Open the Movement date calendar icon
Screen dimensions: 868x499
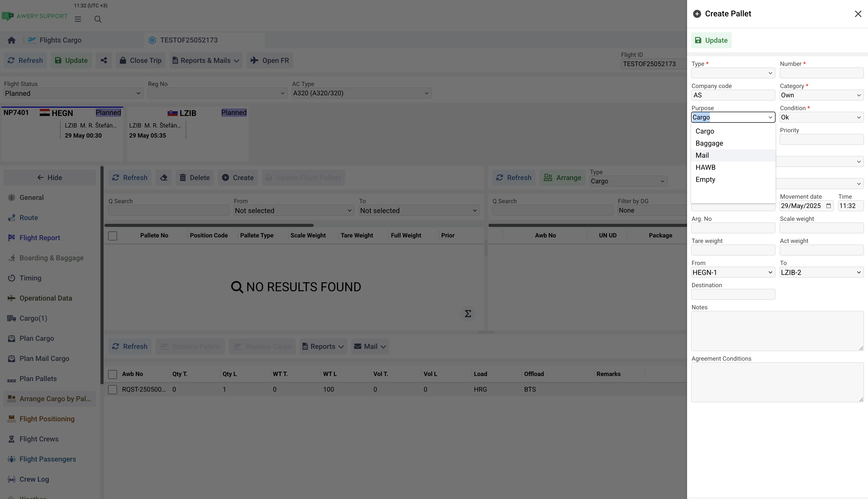point(828,206)
